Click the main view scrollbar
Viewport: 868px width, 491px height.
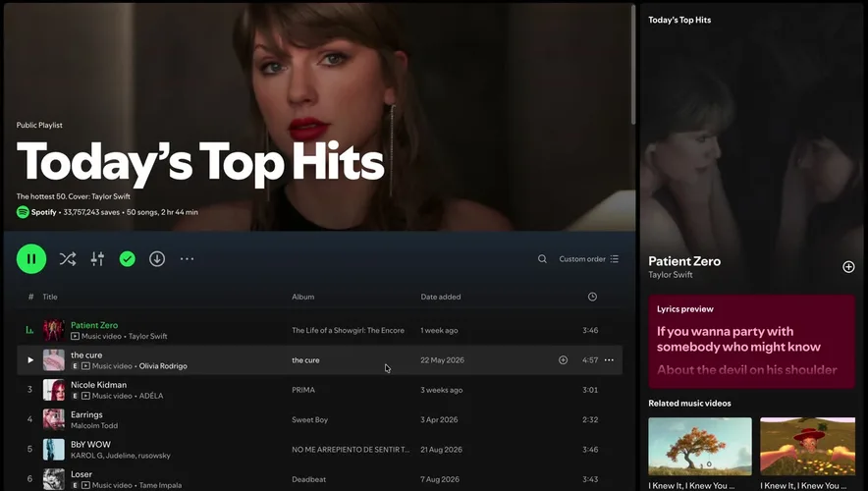tap(633, 65)
